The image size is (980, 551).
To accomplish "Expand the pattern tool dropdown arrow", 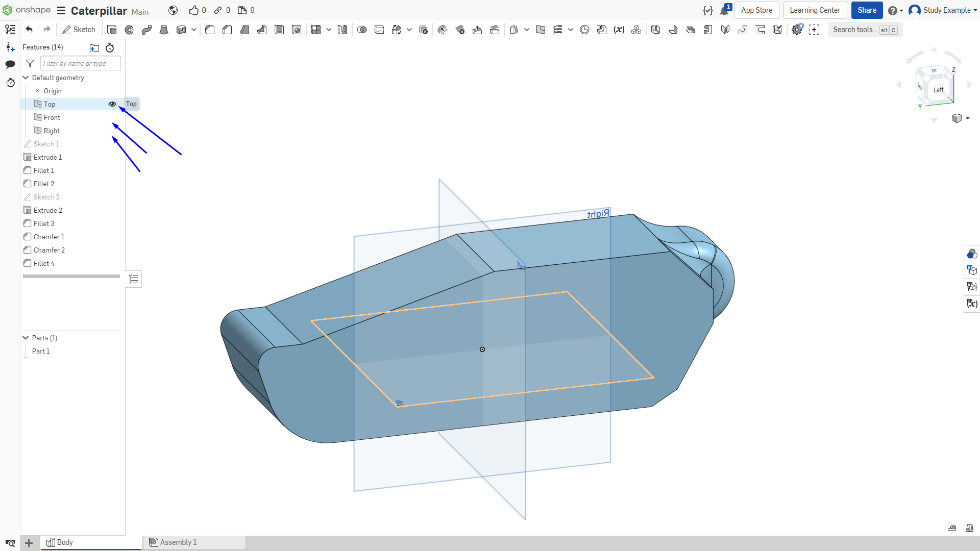I will (329, 30).
